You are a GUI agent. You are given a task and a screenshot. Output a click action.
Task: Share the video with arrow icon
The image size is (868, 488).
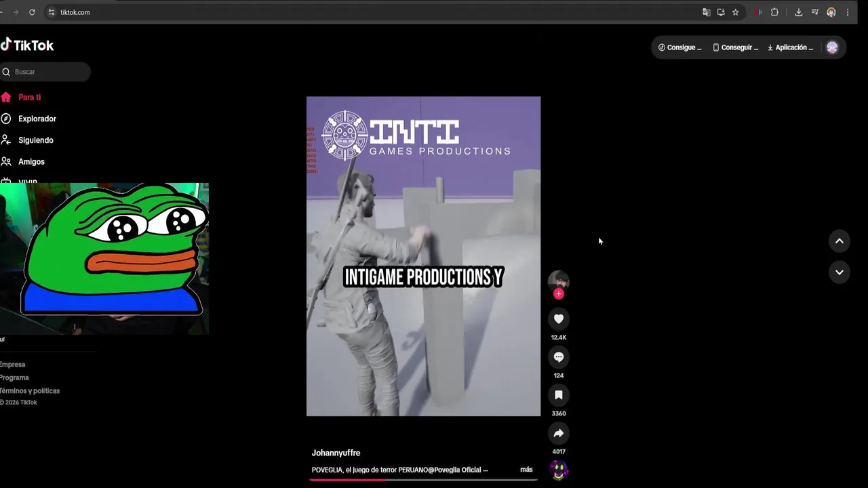click(x=559, y=433)
